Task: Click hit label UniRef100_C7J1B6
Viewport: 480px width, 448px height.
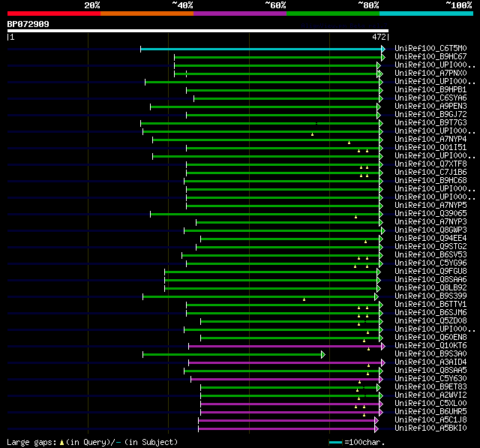Action: pyautogui.click(x=430, y=173)
